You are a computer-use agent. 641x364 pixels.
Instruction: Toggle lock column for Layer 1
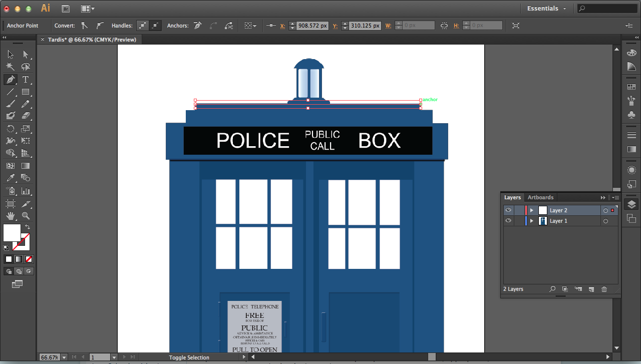point(519,221)
